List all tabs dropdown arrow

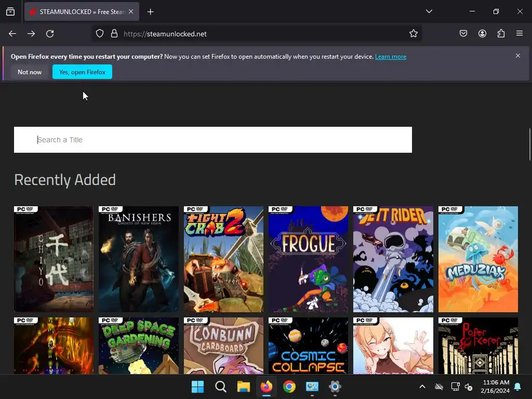[x=429, y=11]
